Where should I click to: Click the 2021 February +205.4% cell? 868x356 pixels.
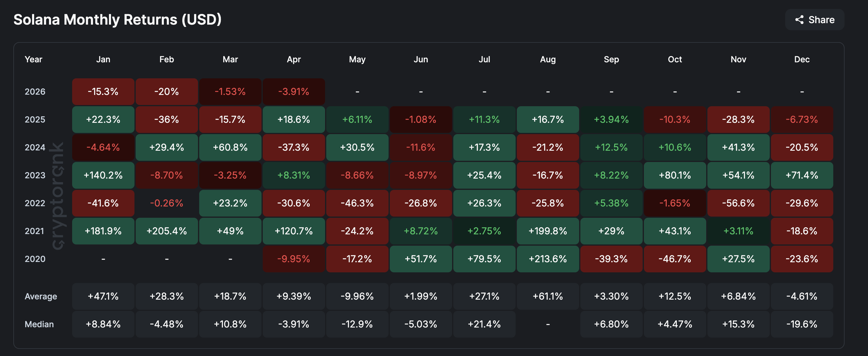coord(167,231)
